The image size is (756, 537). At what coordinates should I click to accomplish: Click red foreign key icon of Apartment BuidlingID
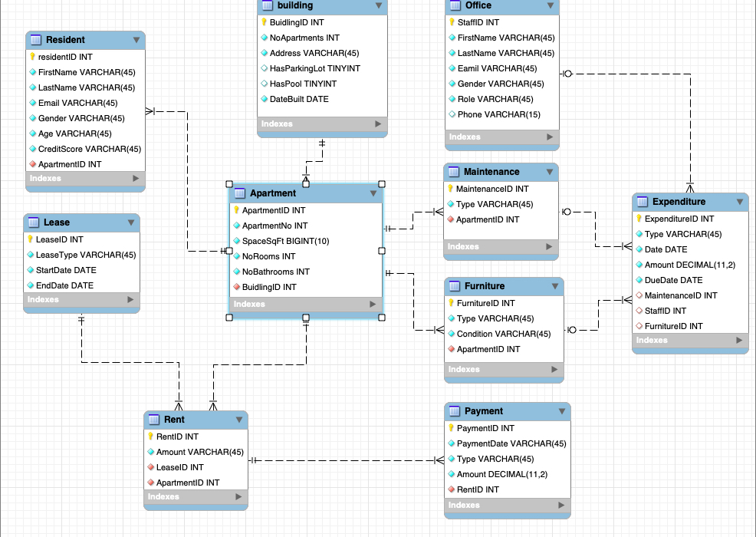pyautogui.click(x=237, y=287)
